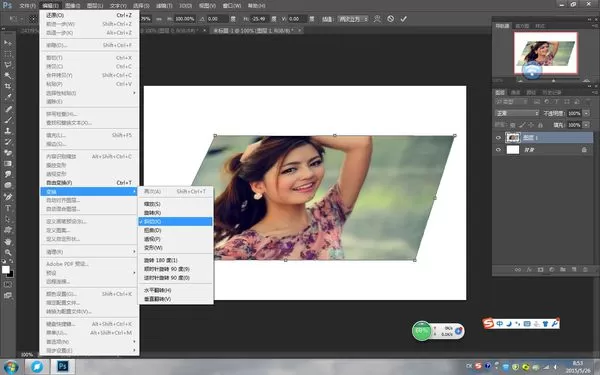Screen dimensions: 600x375
Task: Choose 缩放(S) in transform submenu
Action: (x=175, y=204)
